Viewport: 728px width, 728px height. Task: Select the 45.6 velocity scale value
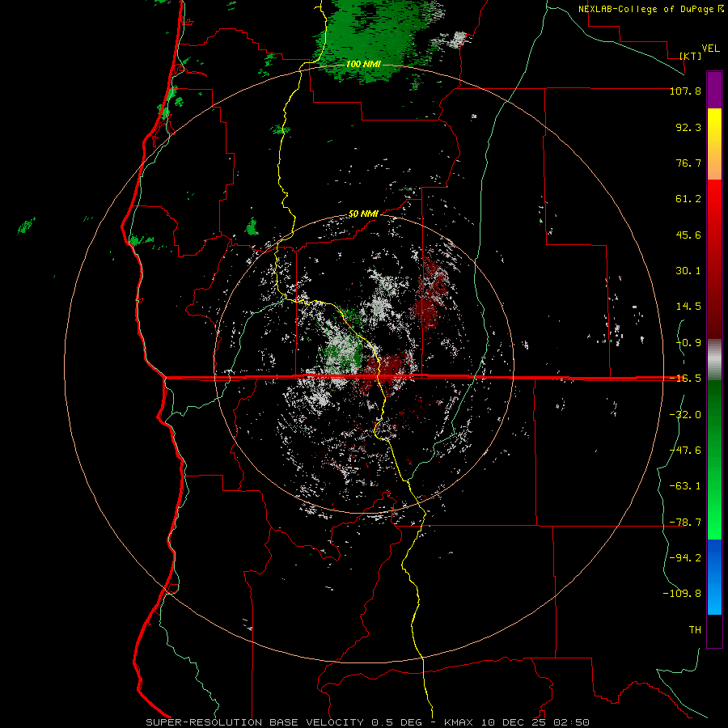688,235
